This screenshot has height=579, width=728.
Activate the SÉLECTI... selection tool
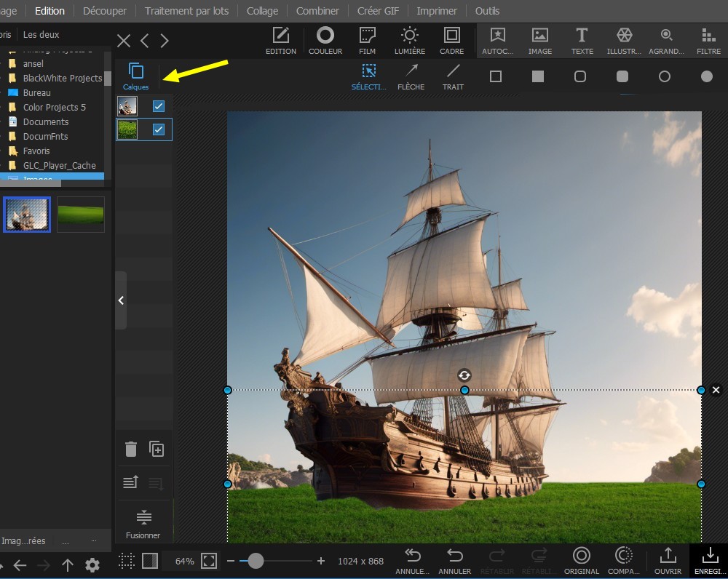coord(368,76)
